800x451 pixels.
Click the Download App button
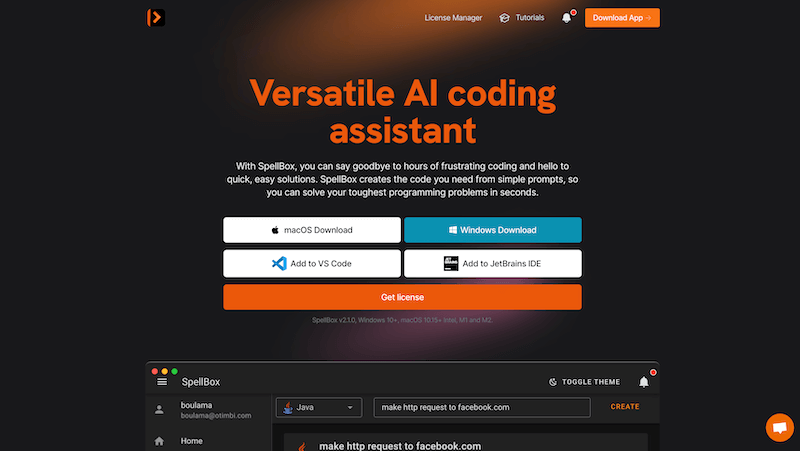622,18
